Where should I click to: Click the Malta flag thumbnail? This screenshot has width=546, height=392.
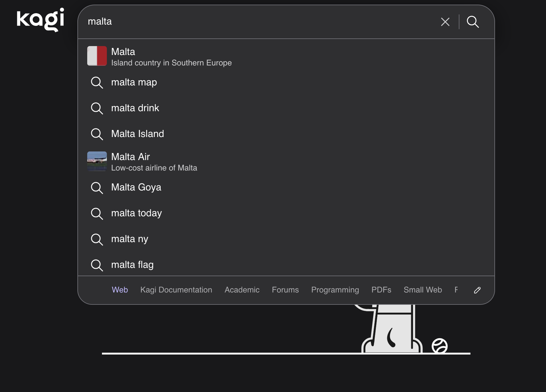click(97, 56)
